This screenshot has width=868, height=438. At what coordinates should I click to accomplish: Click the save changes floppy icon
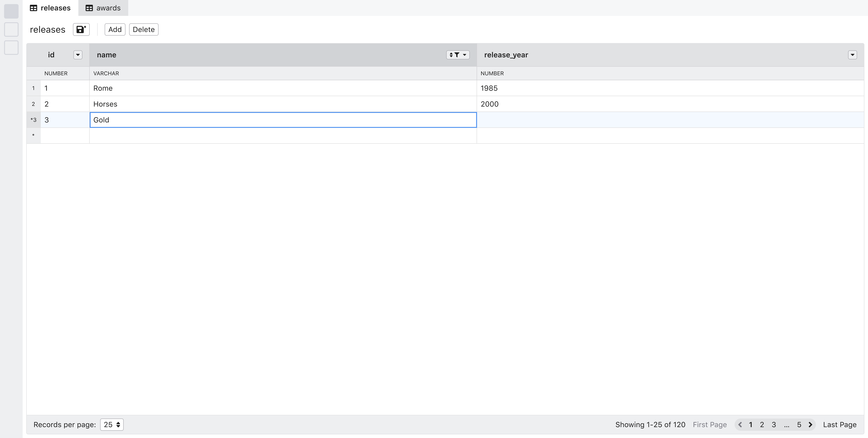[81, 29]
